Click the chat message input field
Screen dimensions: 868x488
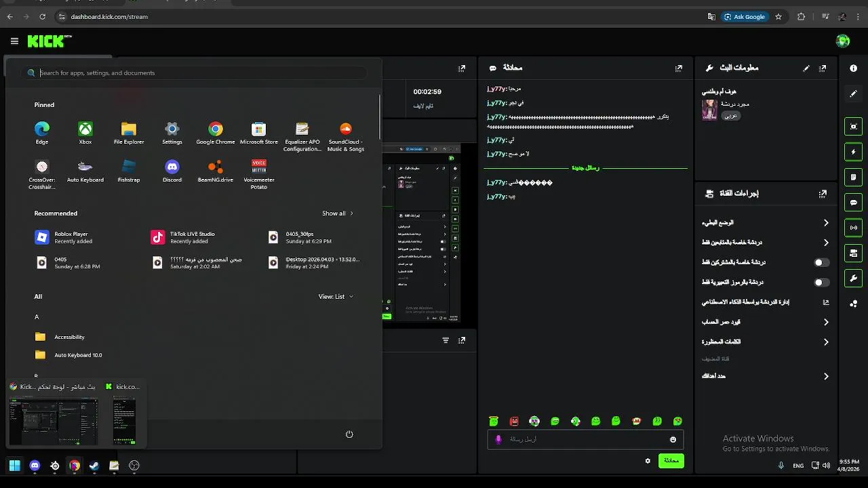tap(584, 439)
